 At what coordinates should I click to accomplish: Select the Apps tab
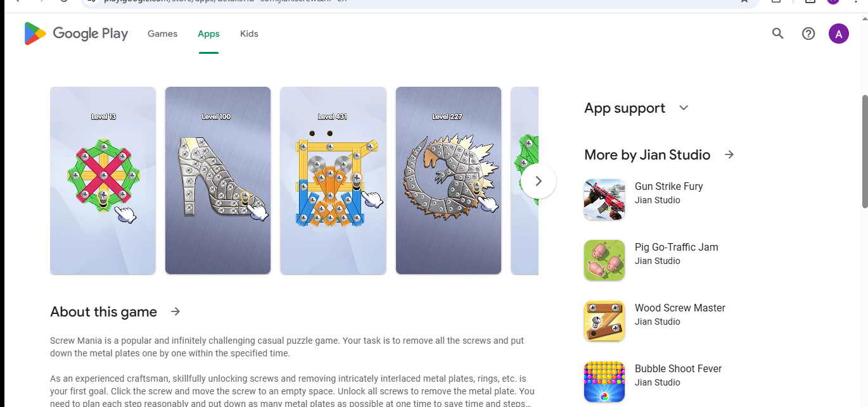(208, 34)
